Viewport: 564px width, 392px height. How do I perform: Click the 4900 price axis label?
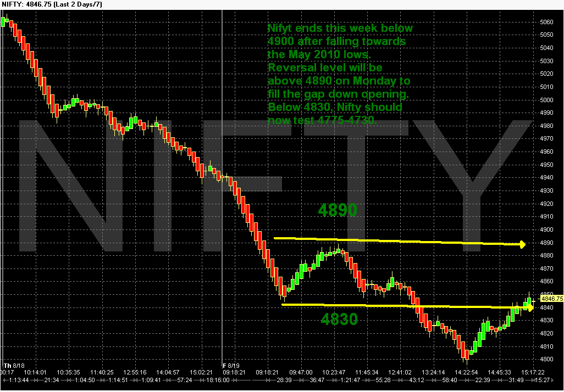tap(546, 229)
